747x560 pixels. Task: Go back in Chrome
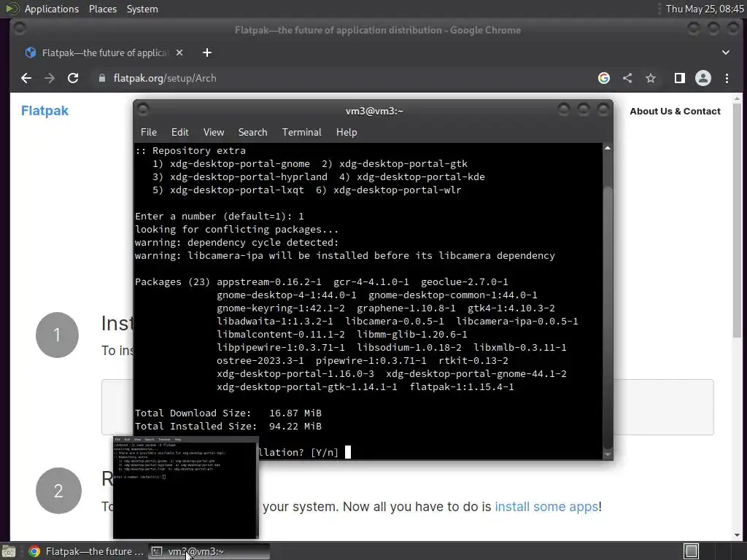pyautogui.click(x=26, y=78)
